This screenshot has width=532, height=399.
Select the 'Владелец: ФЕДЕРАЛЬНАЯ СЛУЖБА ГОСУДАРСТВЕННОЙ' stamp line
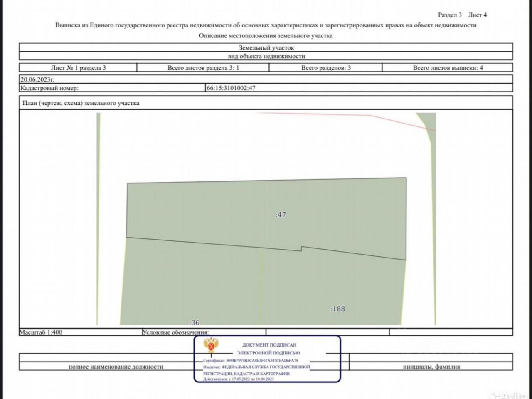pyautogui.click(x=257, y=367)
